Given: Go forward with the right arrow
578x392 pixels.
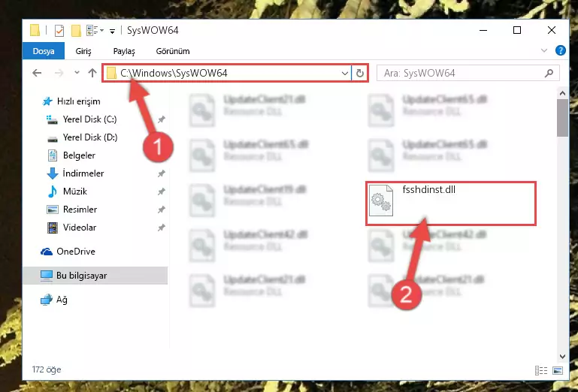Looking at the screenshot, I should [x=59, y=73].
